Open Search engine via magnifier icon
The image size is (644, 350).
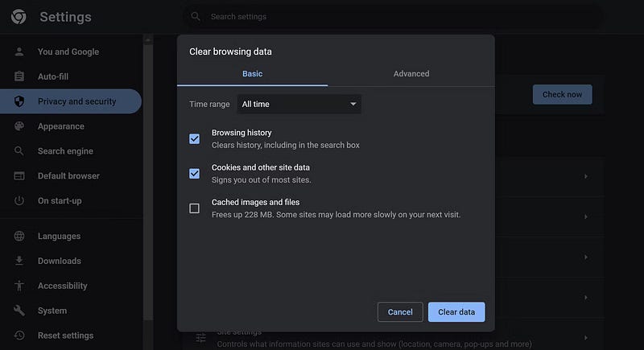click(19, 151)
